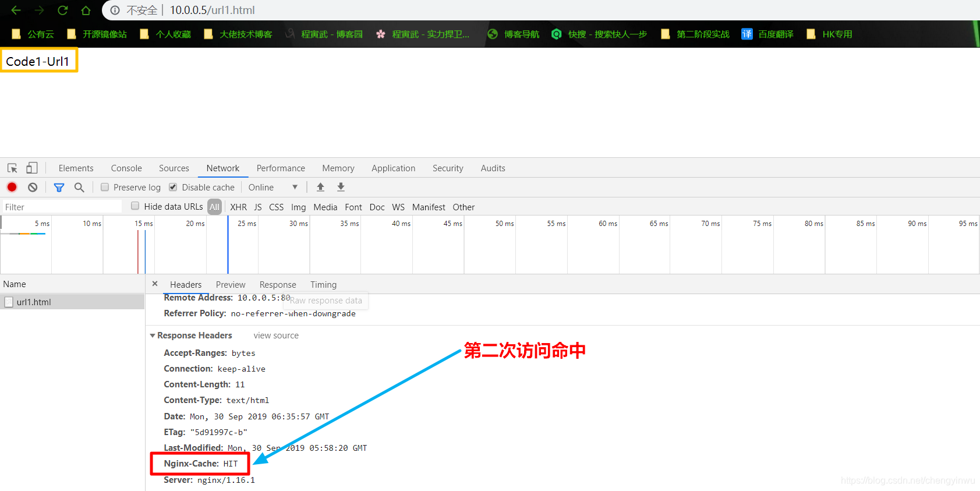Select the All request type filter
Screen dimensions: 980x491
pos(214,207)
